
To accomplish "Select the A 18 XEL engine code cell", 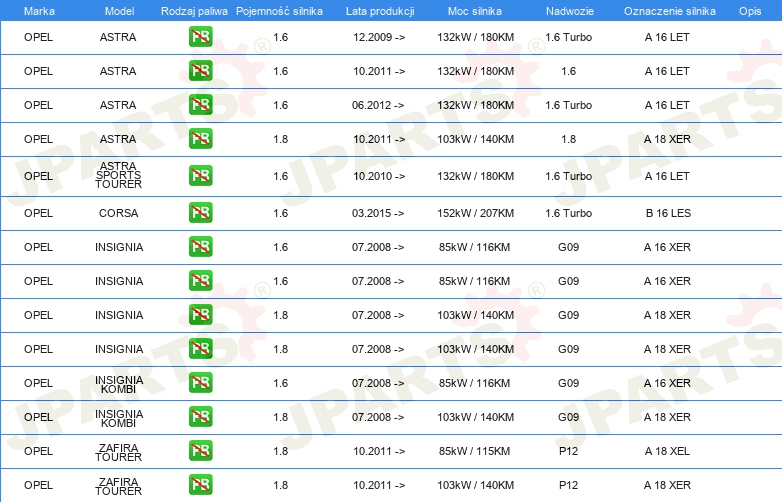I will tap(667, 451).
